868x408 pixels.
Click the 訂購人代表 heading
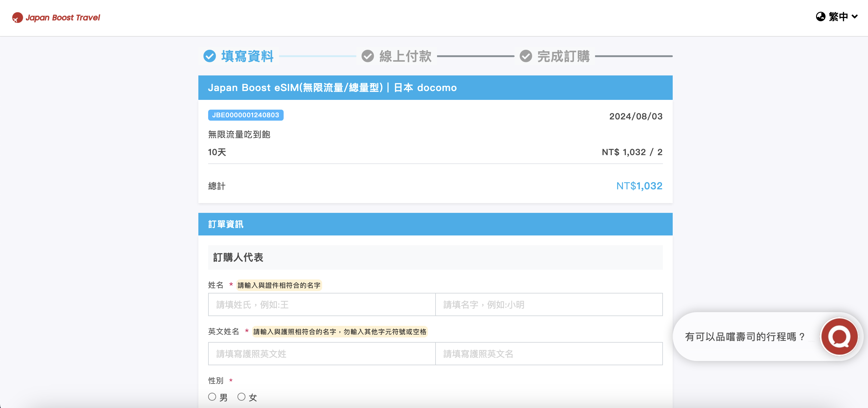point(238,257)
